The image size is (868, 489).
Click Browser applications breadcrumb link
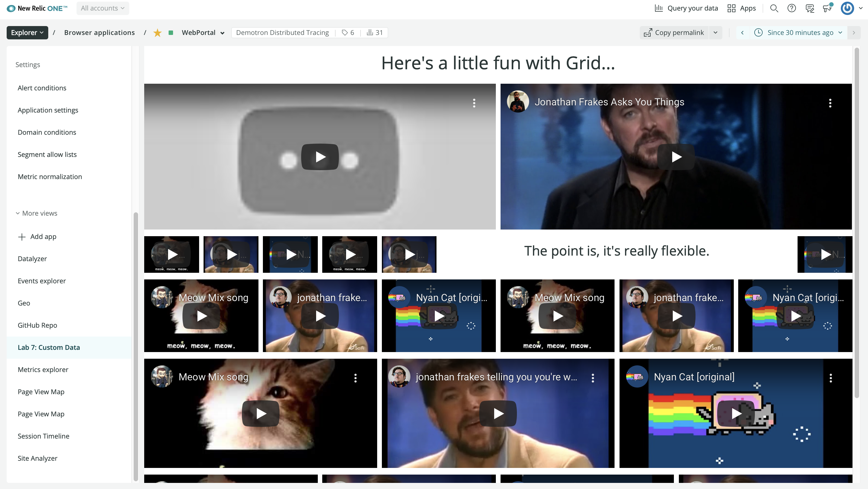[99, 33]
